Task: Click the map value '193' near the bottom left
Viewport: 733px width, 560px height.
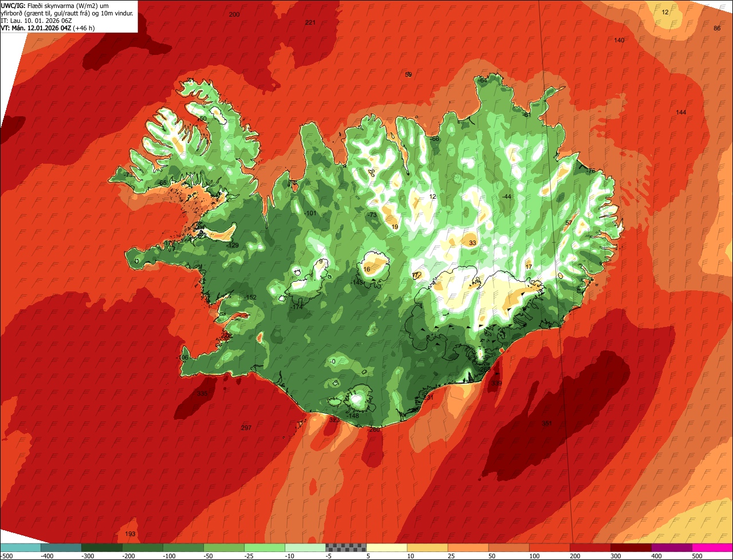Action: coord(130,534)
